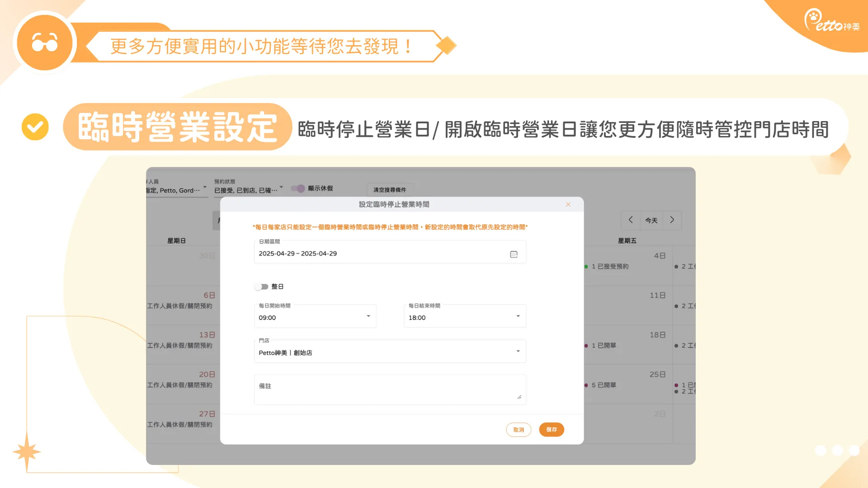Click the 1 已接受預約 calendar entry
Viewport: 868px width, 488px height.
click(x=607, y=267)
